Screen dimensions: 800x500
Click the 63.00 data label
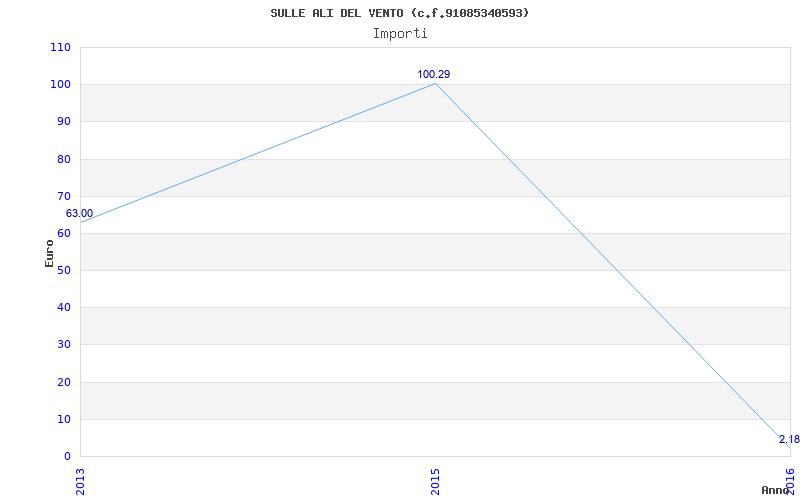pos(80,213)
